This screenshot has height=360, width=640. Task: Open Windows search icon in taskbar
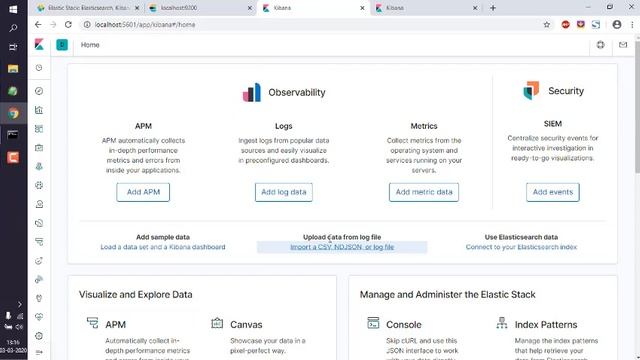coord(13,28)
